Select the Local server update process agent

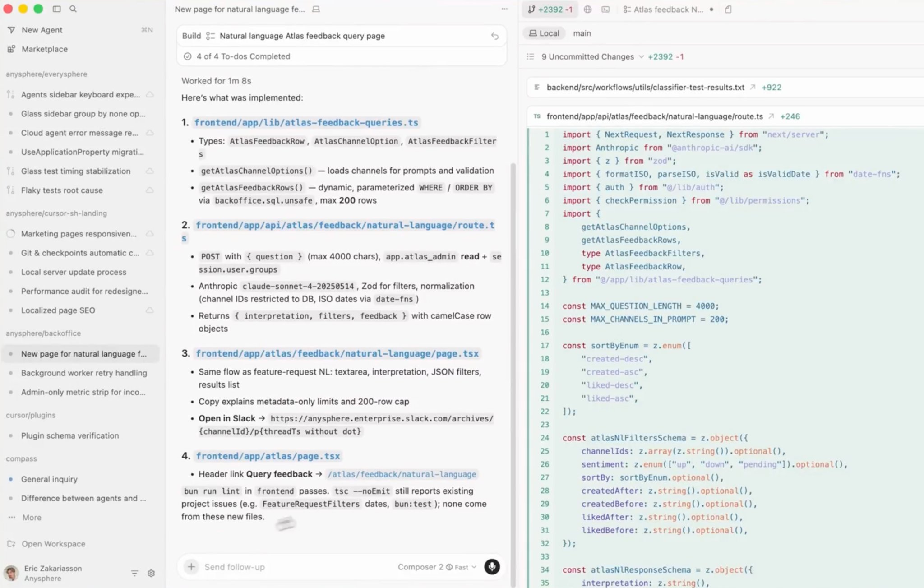point(80,272)
